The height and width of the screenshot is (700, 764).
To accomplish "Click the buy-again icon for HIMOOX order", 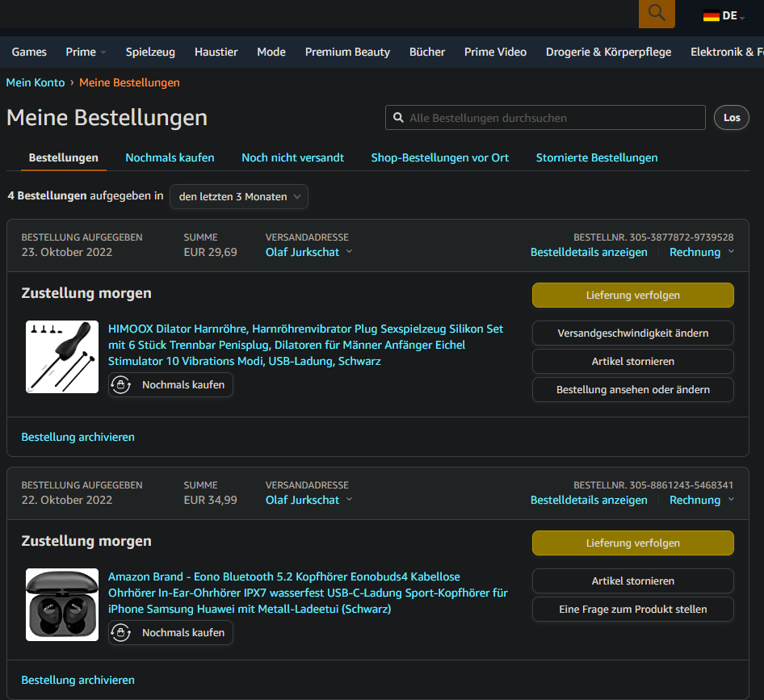I will click(121, 385).
